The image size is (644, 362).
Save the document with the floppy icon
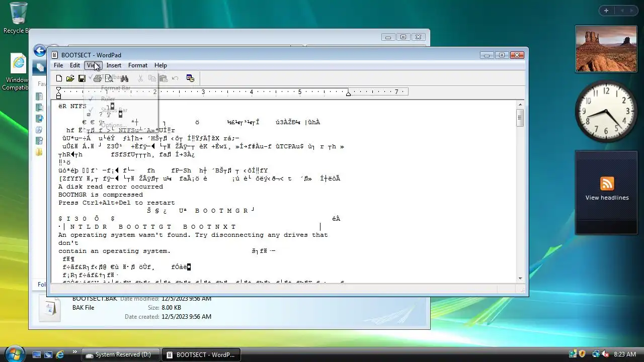82,78
